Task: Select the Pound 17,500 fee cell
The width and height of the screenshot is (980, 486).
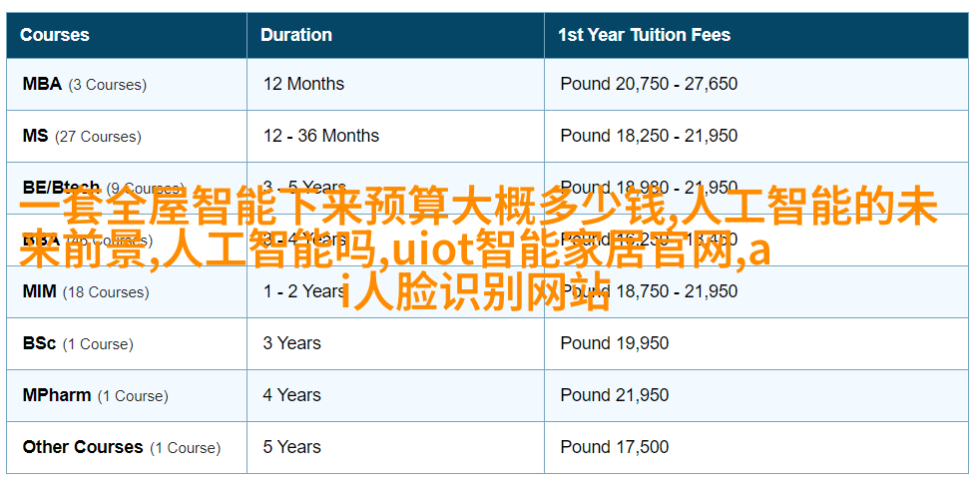Action: 615,447
